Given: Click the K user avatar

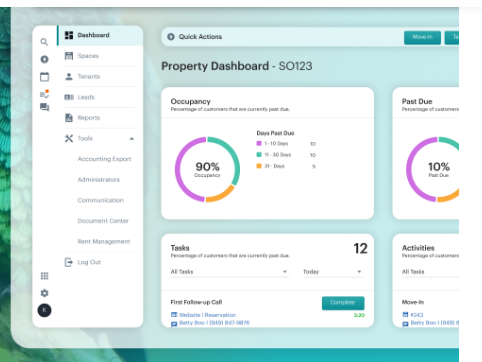Looking at the screenshot, I should click(x=44, y=310).
